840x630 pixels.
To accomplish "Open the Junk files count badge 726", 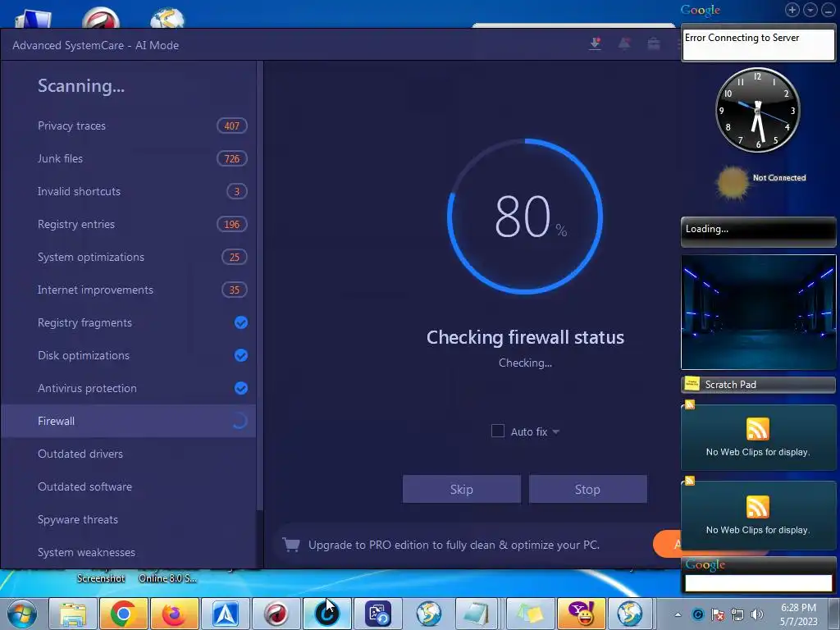I will point(232,158).
